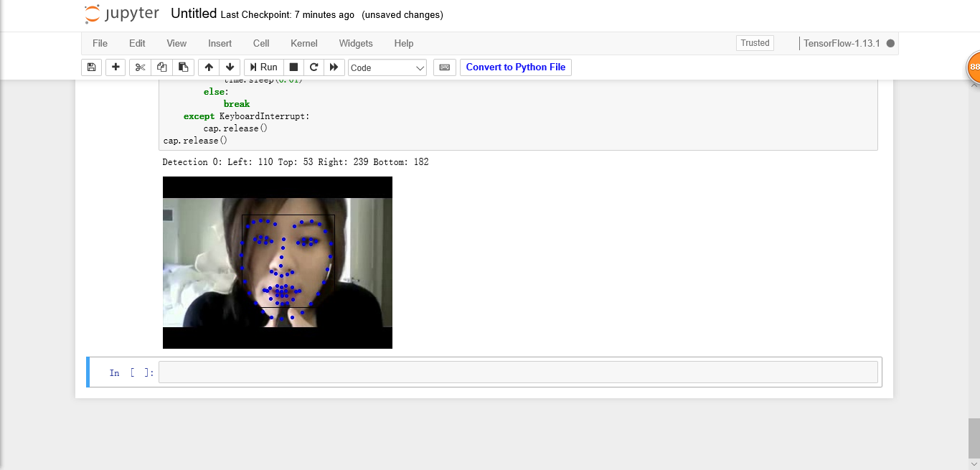Image resolution: width=980 pixels, height=470 pixels.
Task: Click the break statement in code
Action: [237, 104]
